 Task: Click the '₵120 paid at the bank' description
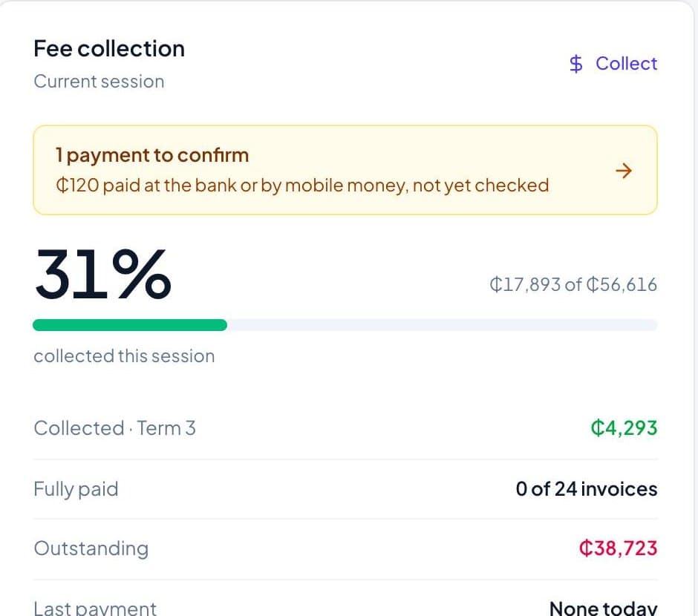pos(302,186)
